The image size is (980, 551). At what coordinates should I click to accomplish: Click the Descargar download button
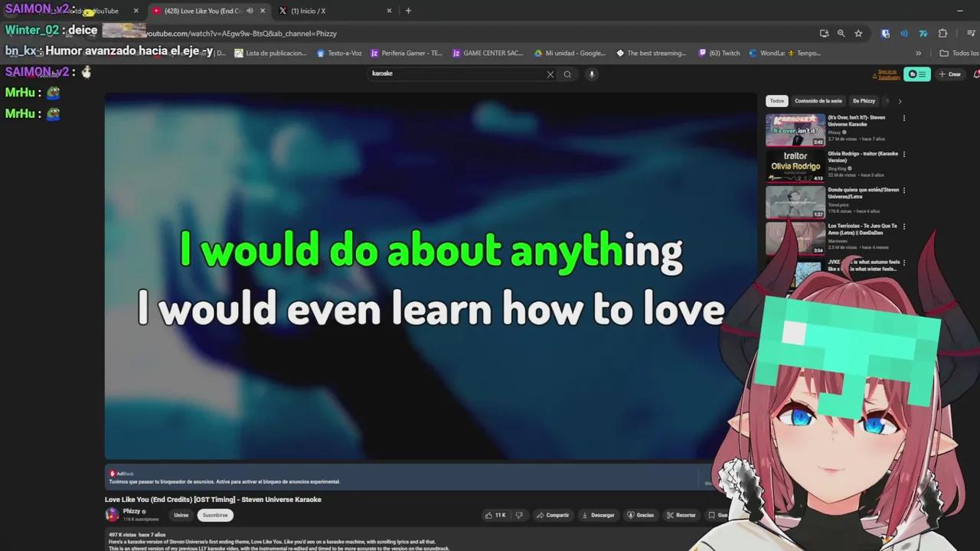[598, 515]
